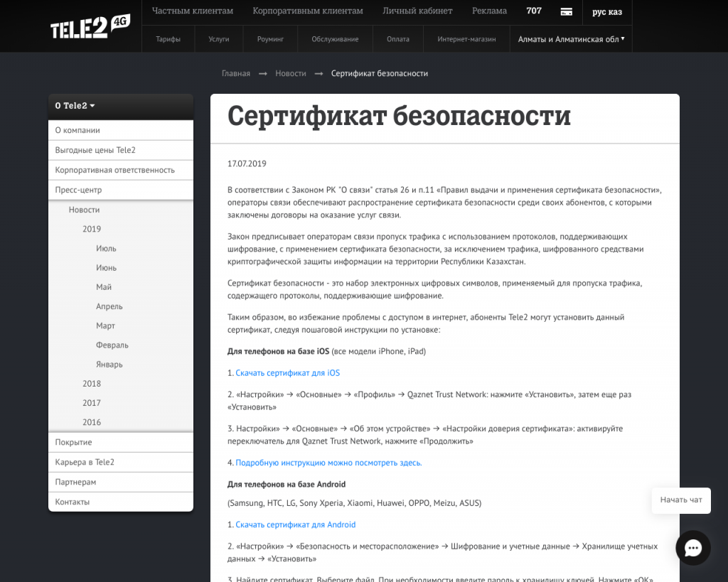This screenshot has width=728, height=582.
Task: Go to Личный кабинет
Action: (417, 11)
